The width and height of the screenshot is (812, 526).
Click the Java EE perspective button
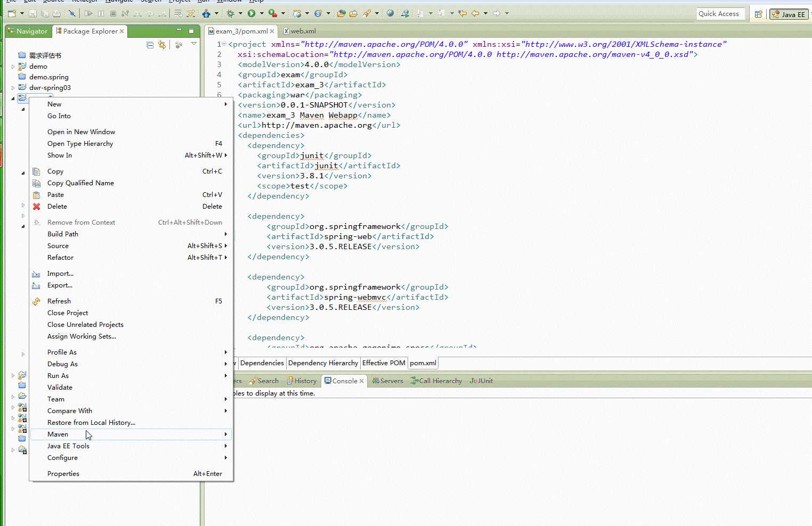pyautogui.click(x=789, y=14)
